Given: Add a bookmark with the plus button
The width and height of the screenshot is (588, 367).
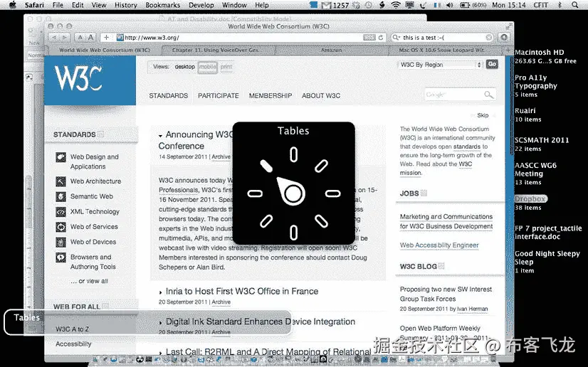Looking at the screenshot, I should tap(107, 38).
